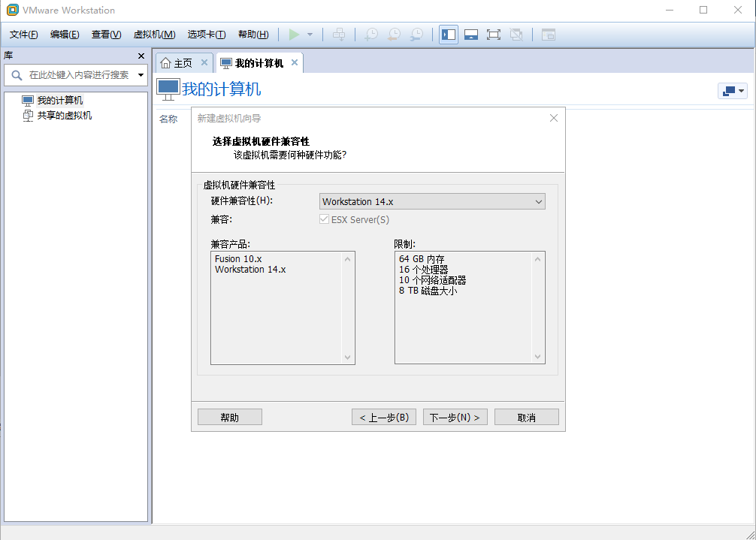Go back with < 上一步(B) button
The image size is (756, 540).
(384, 417)
